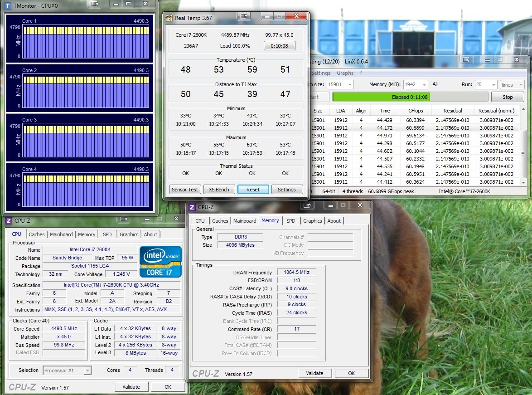Screen dimensions: 532x395
Task: Open the Graphs menu in LinX
Action: click(x=345, y=73)
